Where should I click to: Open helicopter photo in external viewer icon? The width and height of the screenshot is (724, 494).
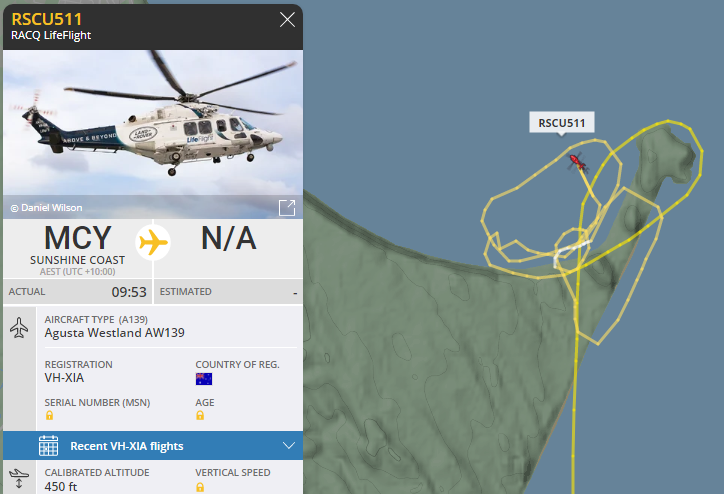287,208
